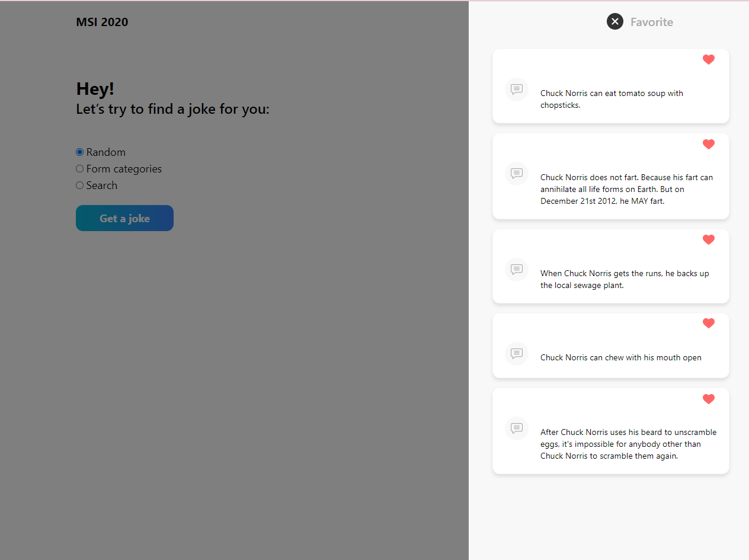Click the text 'Chuck Norris can eat tomato soup'

tap(602, 93)
